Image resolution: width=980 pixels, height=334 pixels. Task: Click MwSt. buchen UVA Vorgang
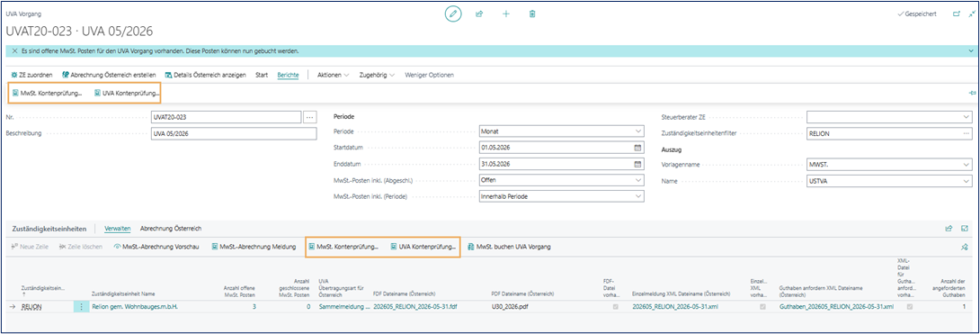(x=509, y=247)
